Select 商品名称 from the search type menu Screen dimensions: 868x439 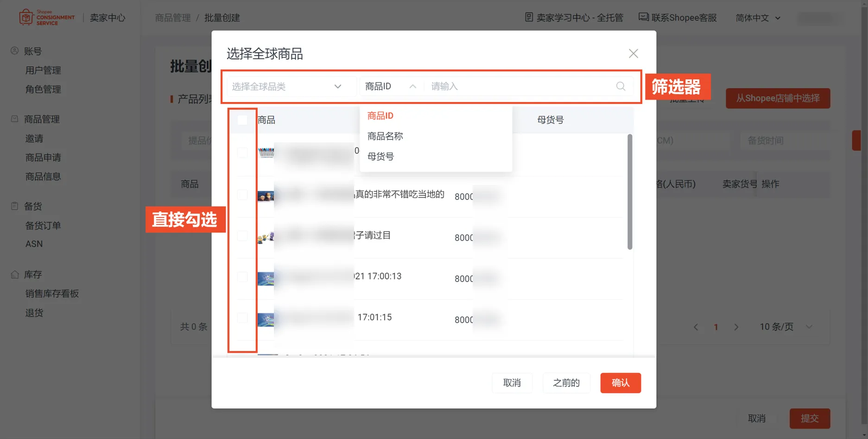[x=385, y=136]
